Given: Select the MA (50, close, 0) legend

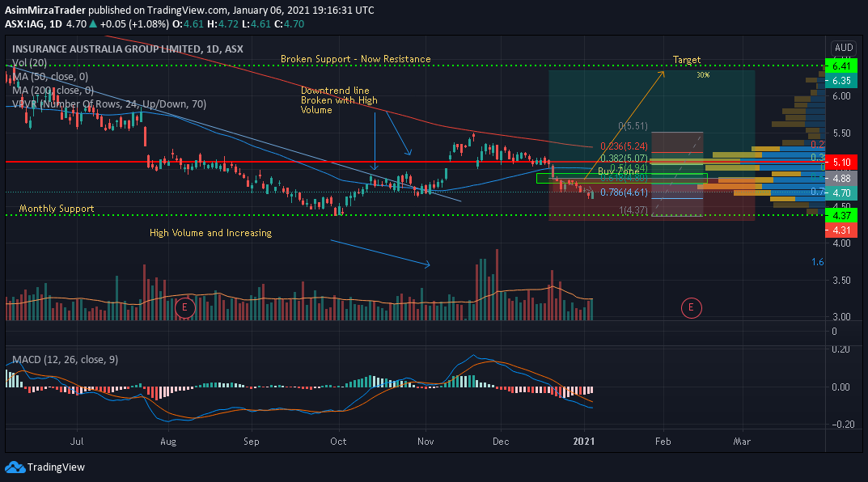Looking at the screenshot, I should (50, 76).
